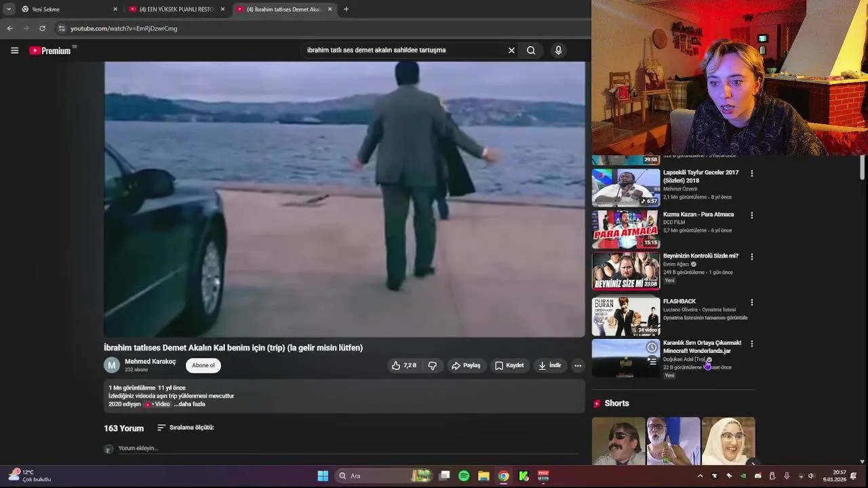This screenshot has width=868, height=488.
Task: Open the taskbar clock showing 20:57
Action: click(x=834, y=476)
